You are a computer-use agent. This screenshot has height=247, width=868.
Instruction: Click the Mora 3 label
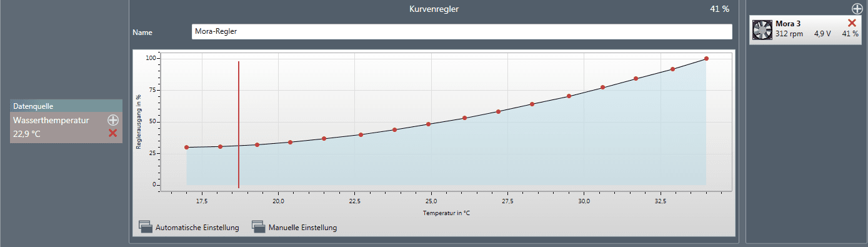[x=788, y=24]
